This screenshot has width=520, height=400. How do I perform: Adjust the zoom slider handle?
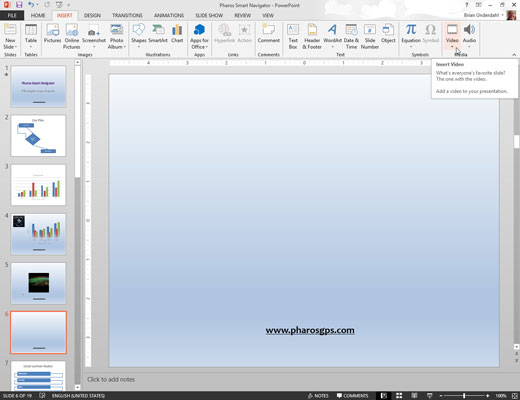pyautogui.click(x=464, y=396)
